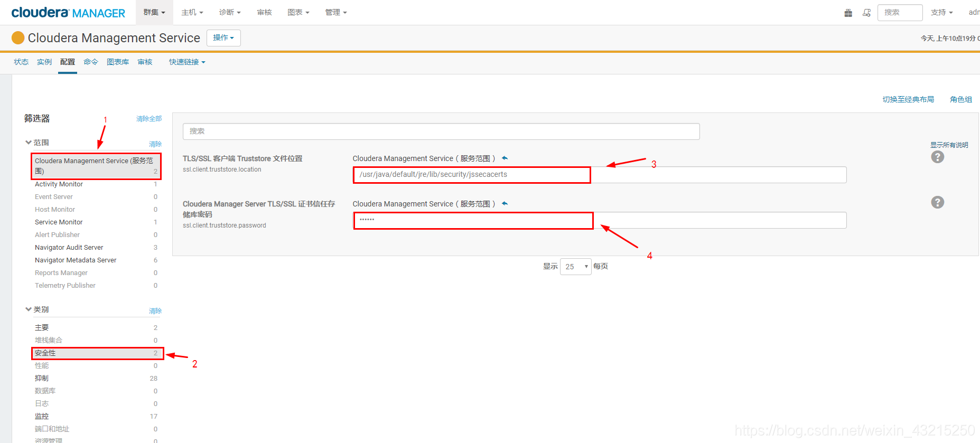Select 日志 category filter
Viewport: 980px width, 443px height.
(96, 404)
